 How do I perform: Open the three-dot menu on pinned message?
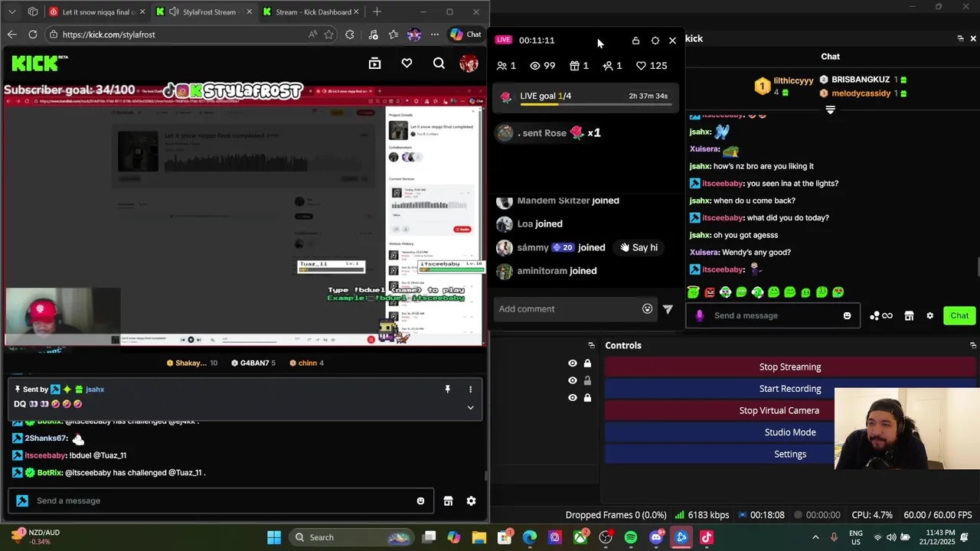click(471, 390)
